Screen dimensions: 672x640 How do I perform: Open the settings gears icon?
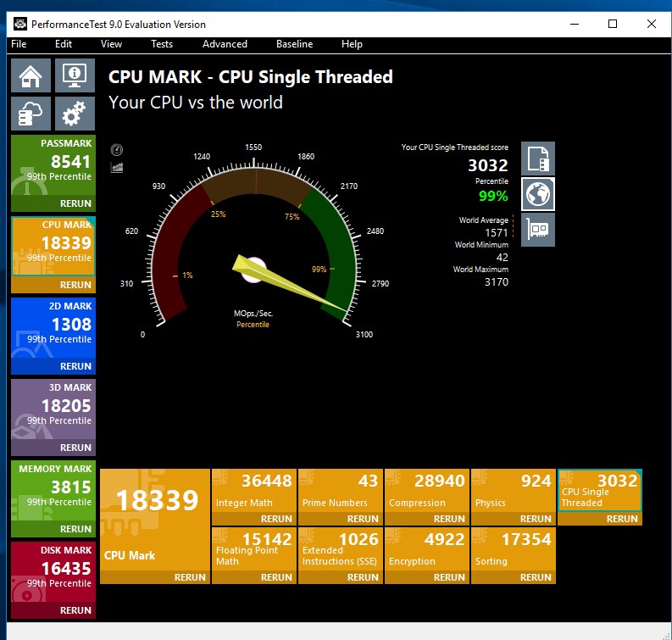tap(75, 114)
